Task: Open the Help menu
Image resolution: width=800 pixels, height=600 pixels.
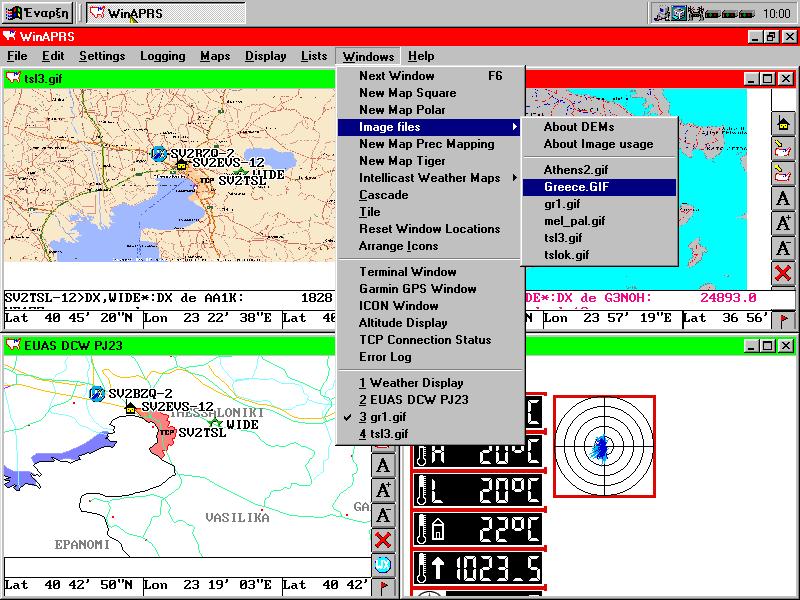Action: coord(421,56)
